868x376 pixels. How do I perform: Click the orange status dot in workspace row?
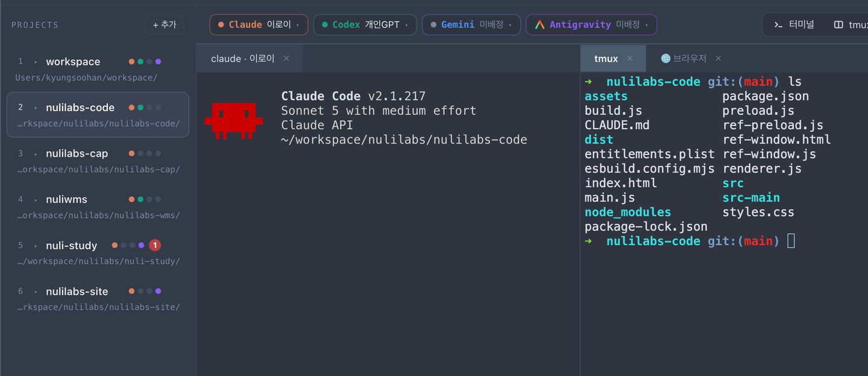131,62
